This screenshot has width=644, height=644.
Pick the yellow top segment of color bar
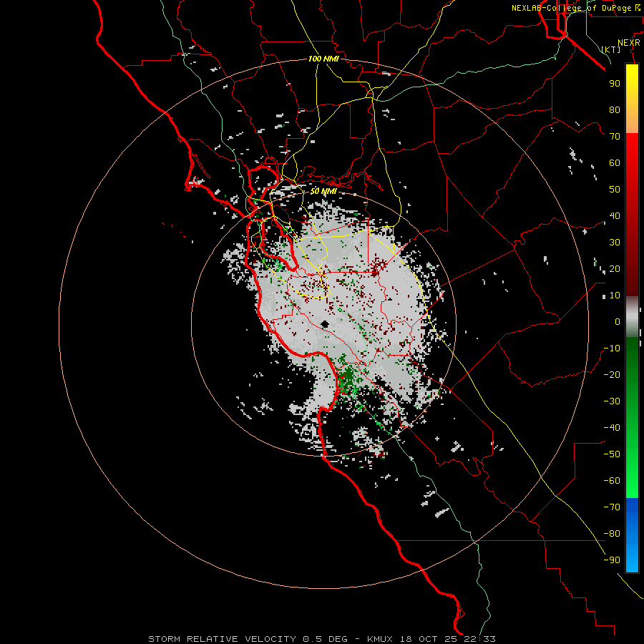click(x=632, y=99)
